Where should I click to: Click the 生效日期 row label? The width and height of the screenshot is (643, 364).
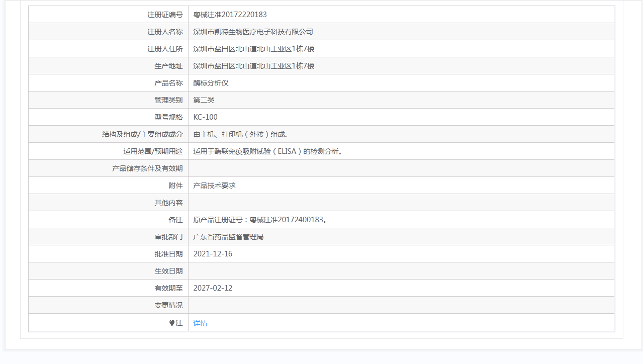(x=168, y=271)
